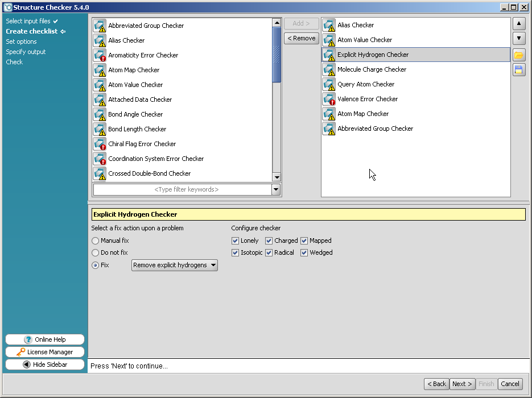
Task: Toggle the Wedged checkbox
Action: 304,252
